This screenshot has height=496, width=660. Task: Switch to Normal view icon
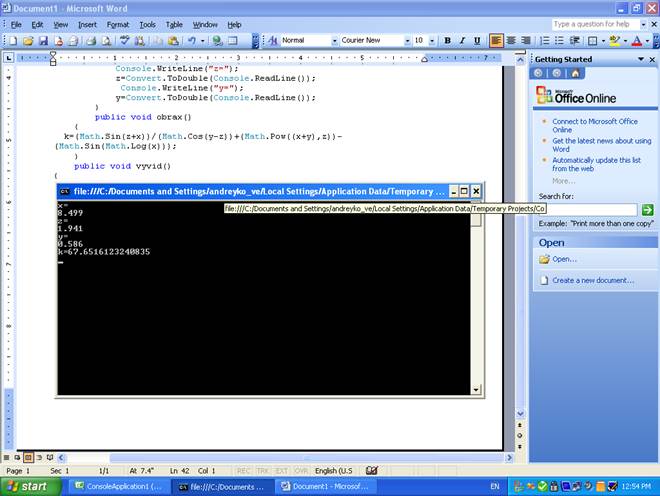click(x=7, y=457)
